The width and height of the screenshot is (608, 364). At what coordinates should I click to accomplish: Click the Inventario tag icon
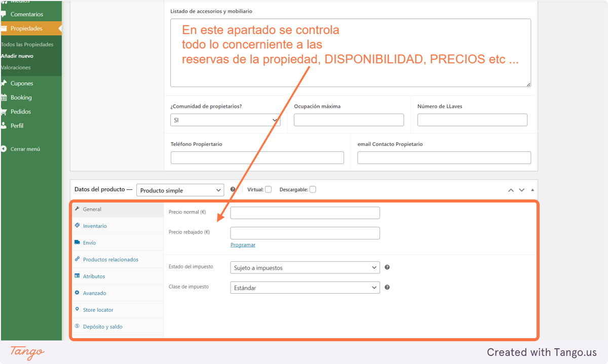tap(77, 225)
